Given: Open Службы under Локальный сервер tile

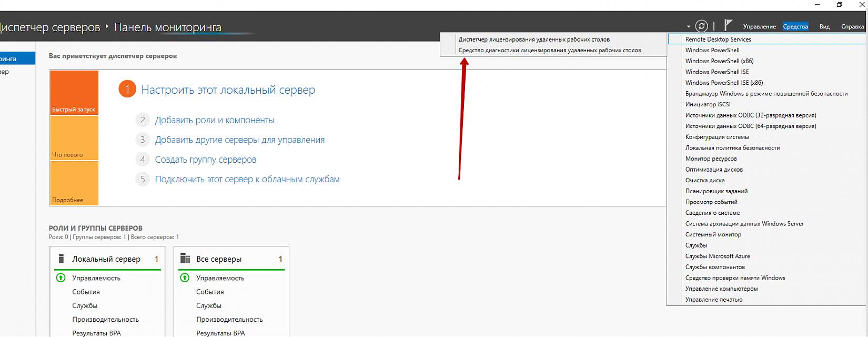Looking at the screenshot, I should [85, 305].
